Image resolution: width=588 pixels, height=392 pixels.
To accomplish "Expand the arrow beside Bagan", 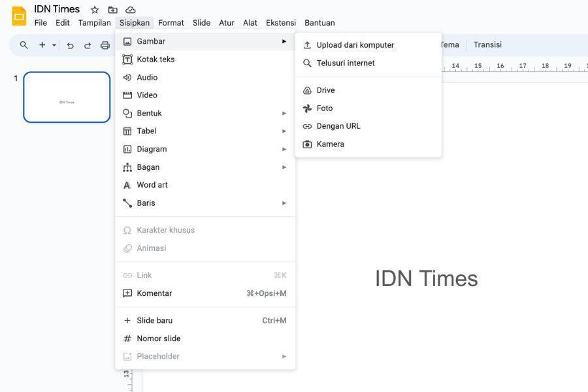I will [x=284, y=167].
